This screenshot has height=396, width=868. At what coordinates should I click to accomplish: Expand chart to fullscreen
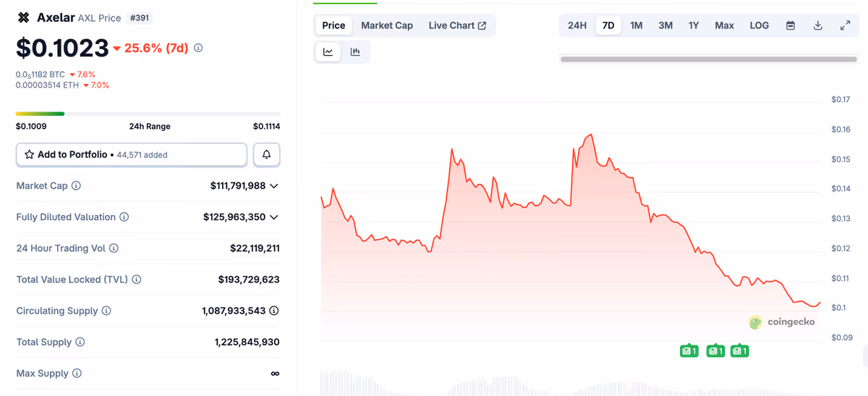pos(845,25)
